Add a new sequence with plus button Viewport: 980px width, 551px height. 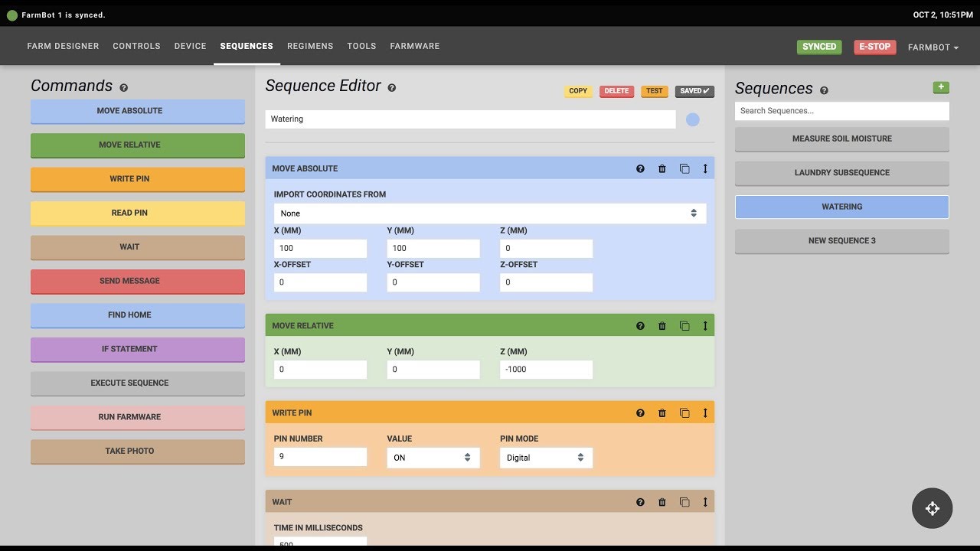click(x=941, y=87)
